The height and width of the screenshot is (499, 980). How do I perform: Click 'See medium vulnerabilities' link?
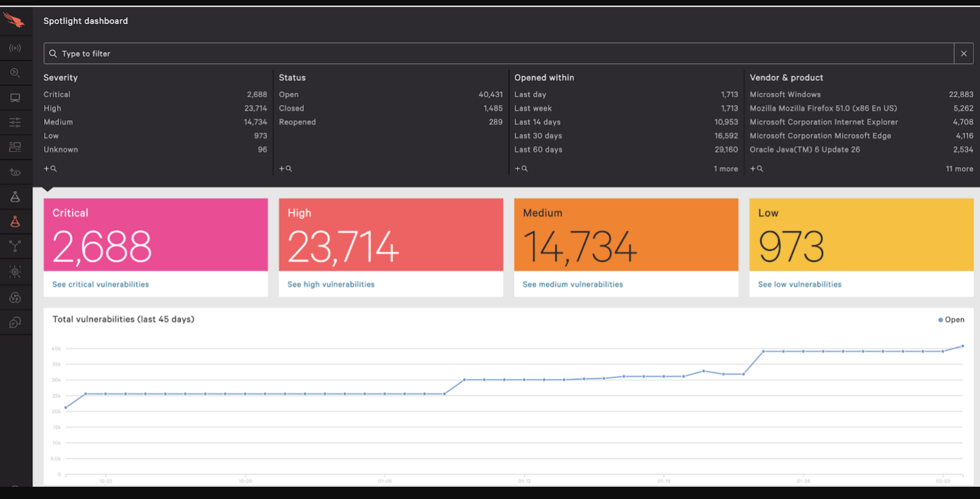click(x=572, y=285)
